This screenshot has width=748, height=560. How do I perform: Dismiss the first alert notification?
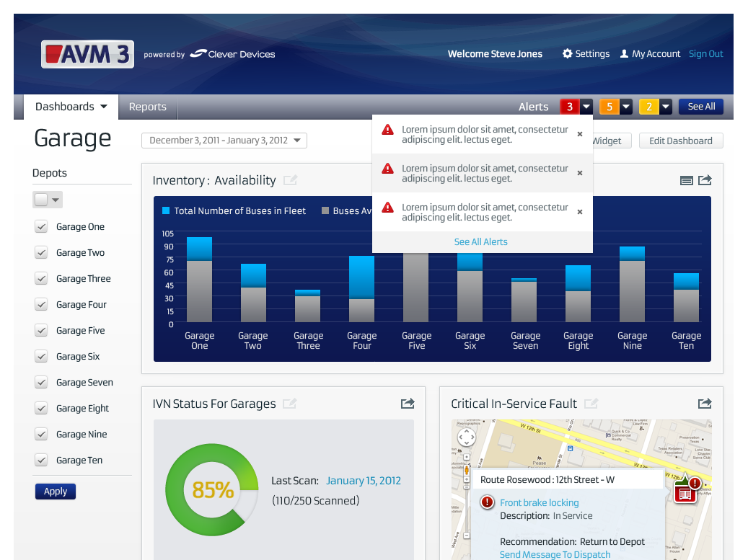[x=580, y=134]
